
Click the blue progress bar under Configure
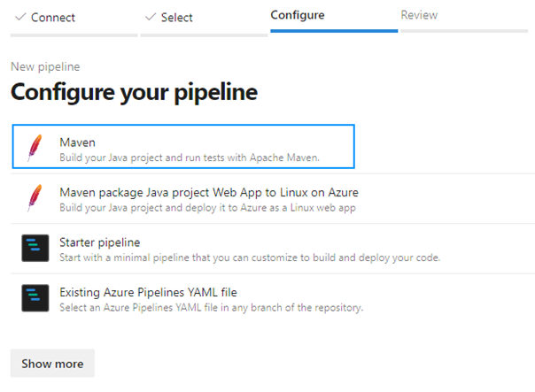334,31
